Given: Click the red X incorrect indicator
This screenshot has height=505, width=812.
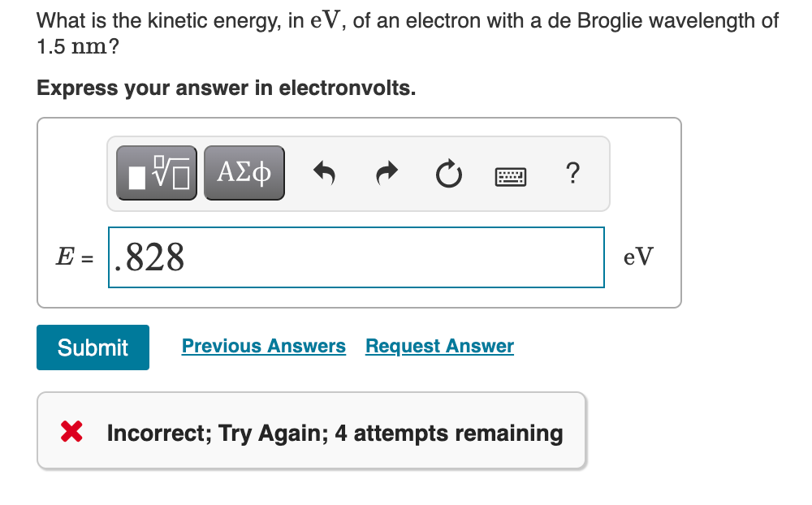Looking at the screenshot, I should (71, 431).
